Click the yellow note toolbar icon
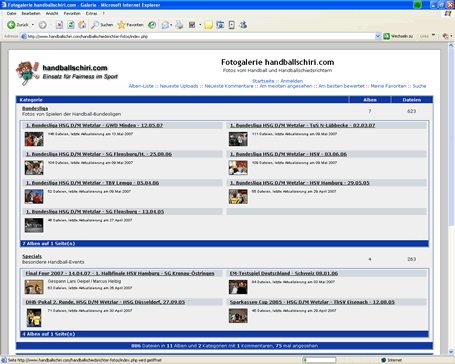455x364 pixels. click(x=209, y=25)
